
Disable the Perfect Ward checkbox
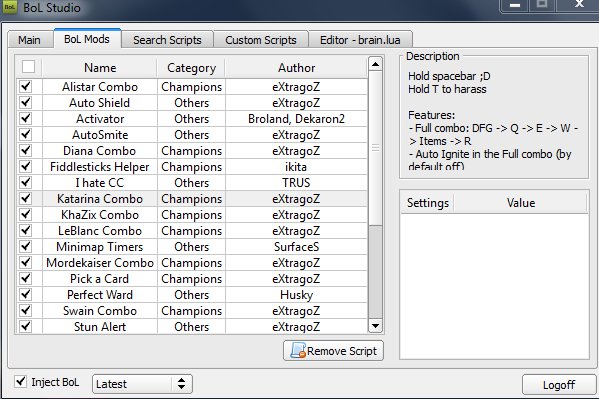(26, 295)
